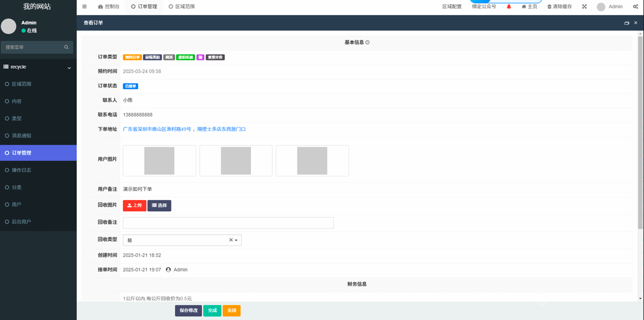Click the 我的网站 site title

pyautogui.click(x=37, y=7)
